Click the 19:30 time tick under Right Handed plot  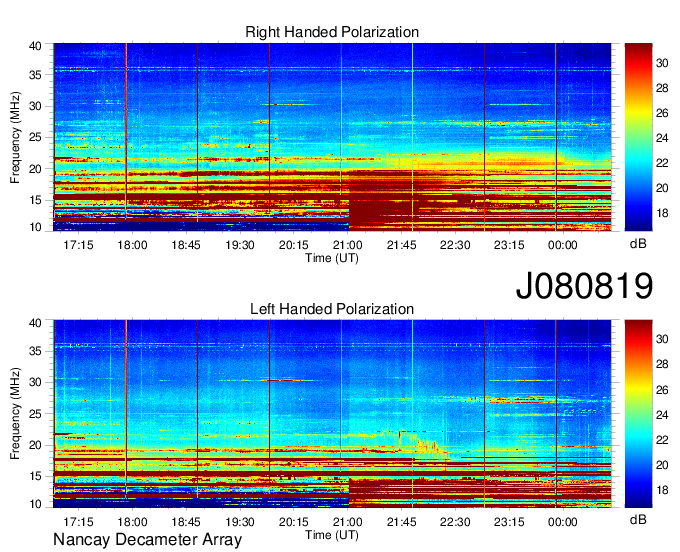[240, 245]
